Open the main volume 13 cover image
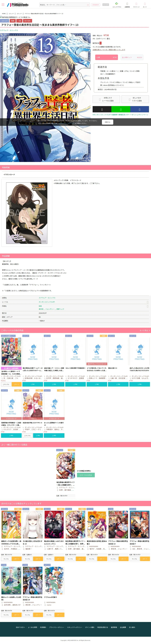The width and height of the screenshot is (151, 644). [45, 98]
